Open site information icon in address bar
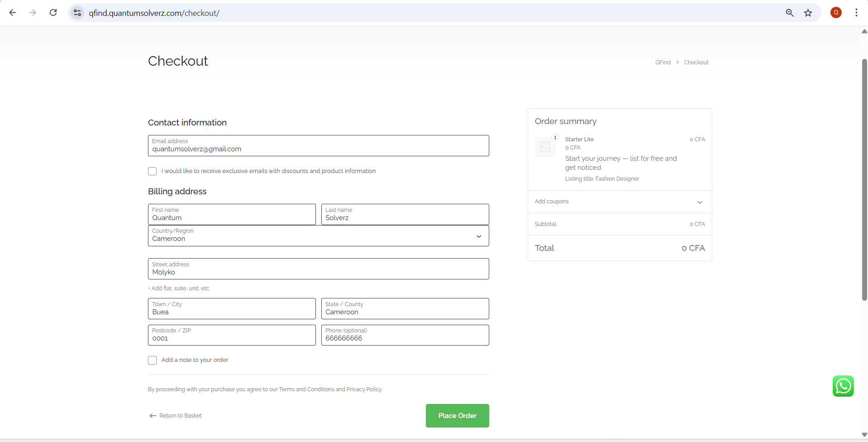The image size is (868, 442). [x=77, y=13]
